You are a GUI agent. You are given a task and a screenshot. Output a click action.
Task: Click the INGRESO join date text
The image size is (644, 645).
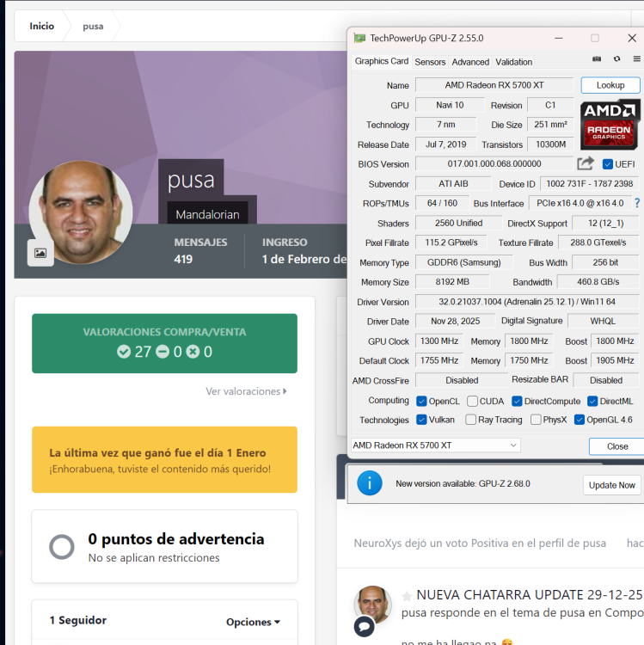coord(304,259)
